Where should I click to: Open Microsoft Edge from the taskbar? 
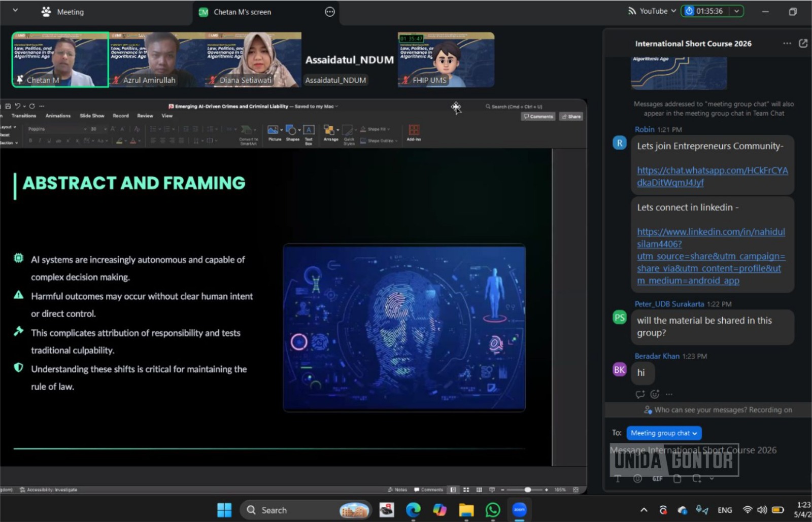[413, 510]
